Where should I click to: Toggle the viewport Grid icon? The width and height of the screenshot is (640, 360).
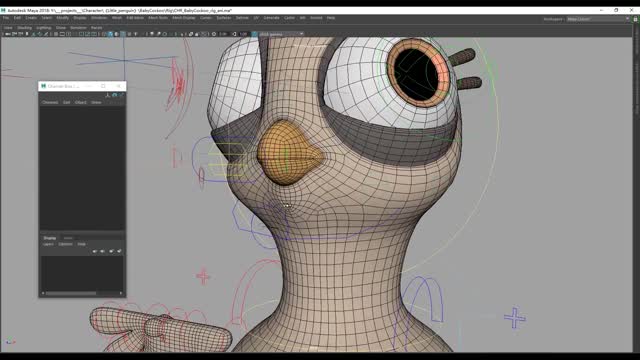[56, 34]
